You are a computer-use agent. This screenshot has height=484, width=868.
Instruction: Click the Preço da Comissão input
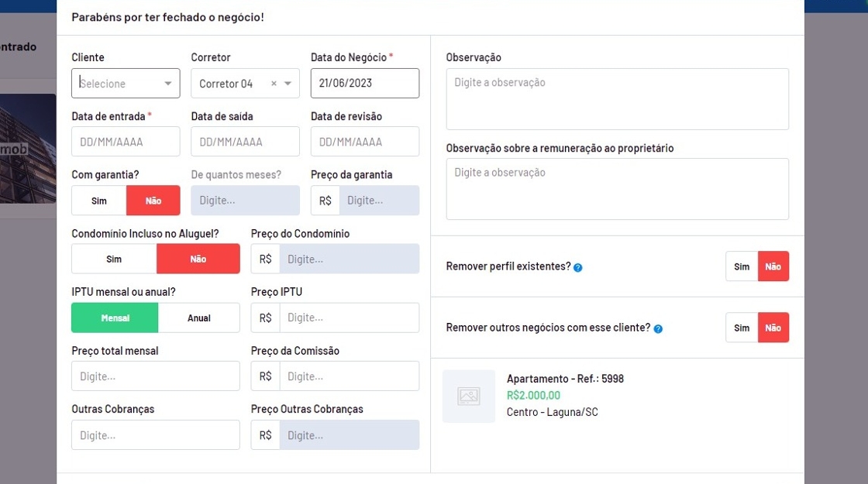[349, 376]
